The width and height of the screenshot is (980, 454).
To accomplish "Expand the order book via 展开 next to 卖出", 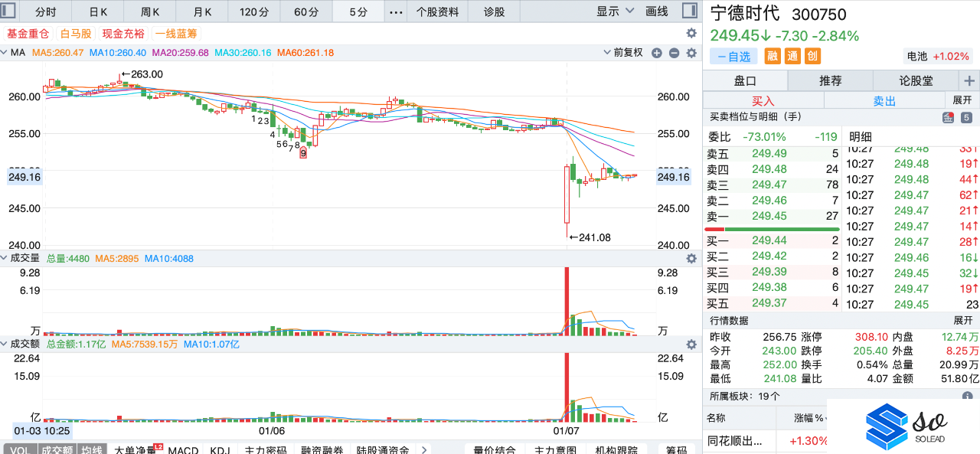I will pyautogui.click(x=962, y=100).
